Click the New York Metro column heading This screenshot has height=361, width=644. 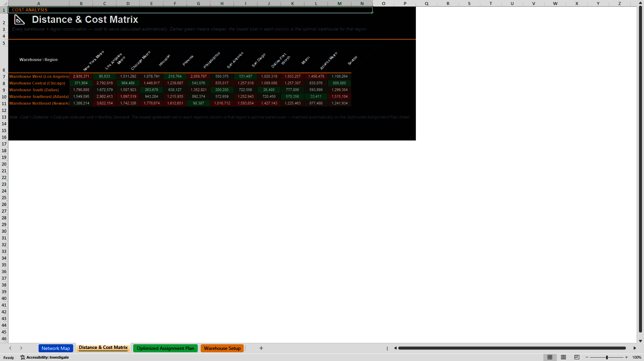pyautogui.click(x=94, y=61)
